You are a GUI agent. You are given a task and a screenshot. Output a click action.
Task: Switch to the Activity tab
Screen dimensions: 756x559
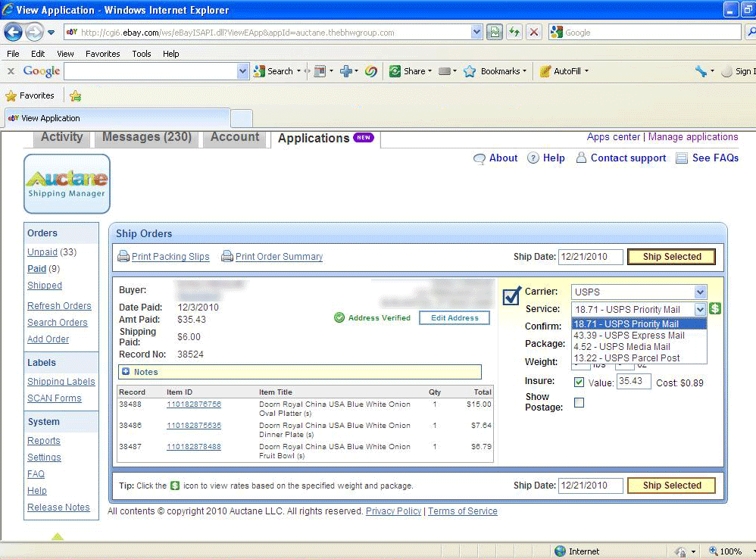[61, 137]
